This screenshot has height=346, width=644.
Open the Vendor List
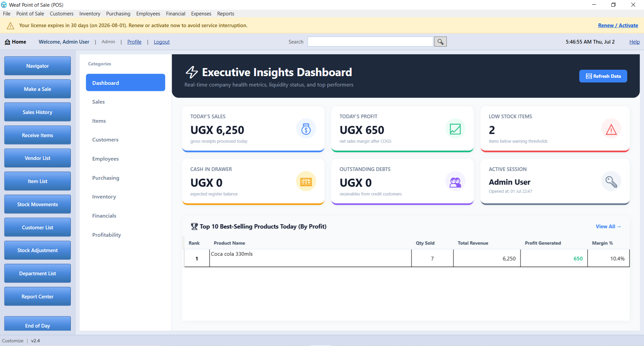pyautogui.click(x=38, y=158)
